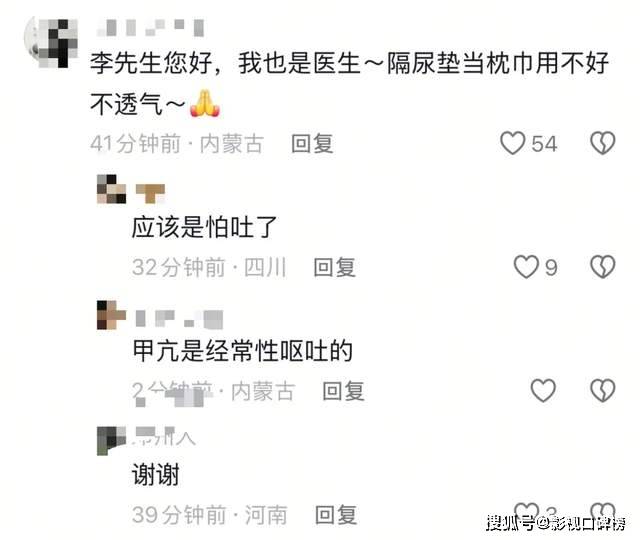Image resolution: width=640 pixels, height=540 pixels.
Task: Open avatar of 应该是怕吐了 commenter
Action: coord(111,189)
